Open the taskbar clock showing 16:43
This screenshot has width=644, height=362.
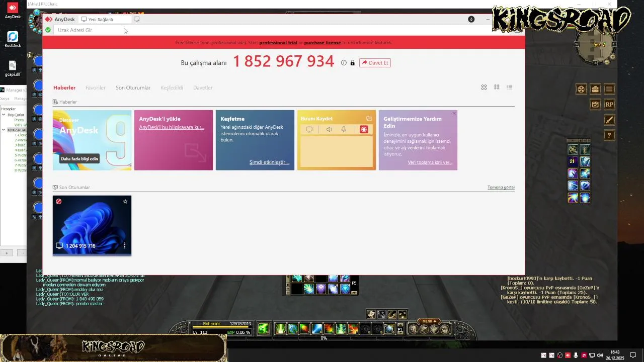[x=615, y=355]
